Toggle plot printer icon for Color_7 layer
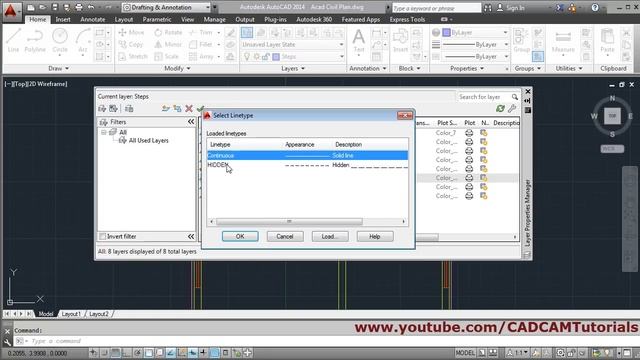Viewport: 640px width, 360px height. (x=469, y=133)
